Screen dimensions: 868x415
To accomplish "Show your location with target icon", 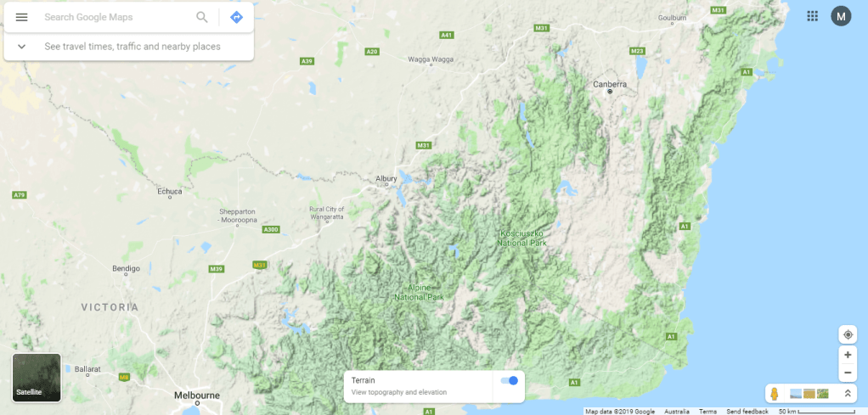I will coord(848,334).
